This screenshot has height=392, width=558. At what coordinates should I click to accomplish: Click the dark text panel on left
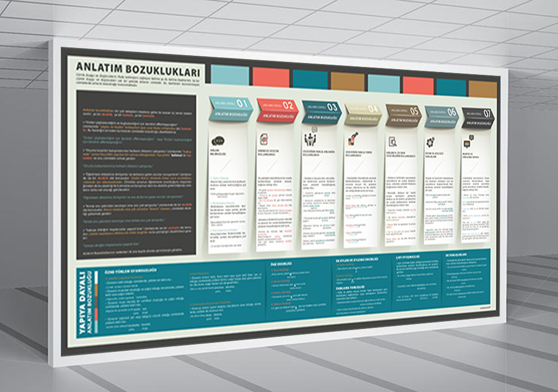click(x=136, y=175)
